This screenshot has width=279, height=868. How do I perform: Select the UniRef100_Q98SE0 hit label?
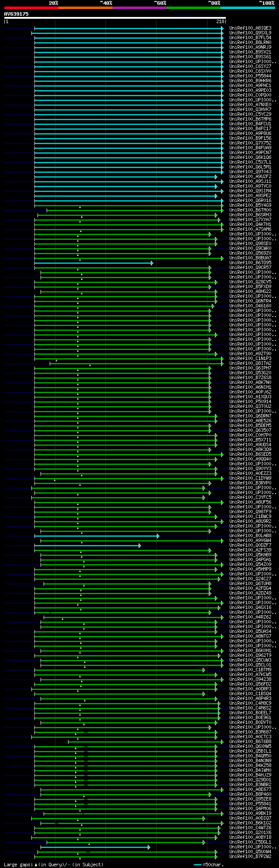(250, 243)
